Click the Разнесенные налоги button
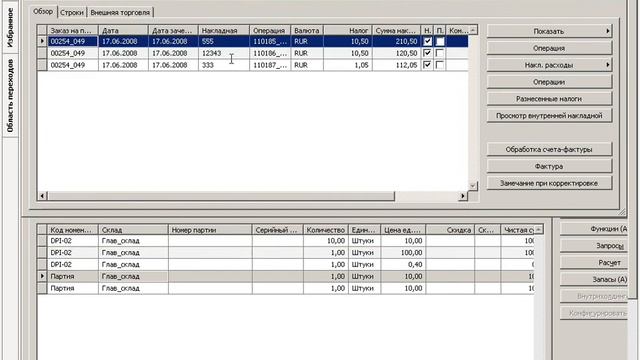 click(549, 99)
